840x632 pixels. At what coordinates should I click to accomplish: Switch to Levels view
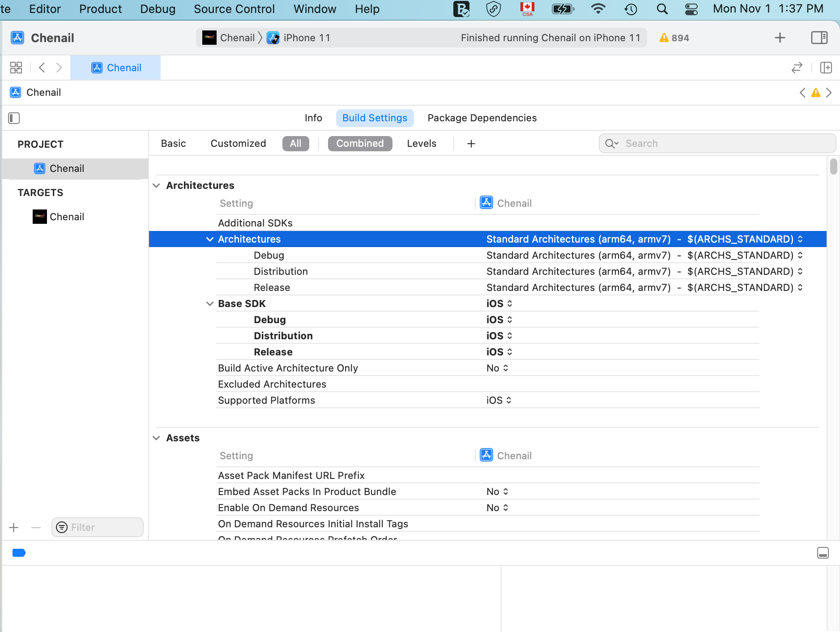(x=422, y=144)
